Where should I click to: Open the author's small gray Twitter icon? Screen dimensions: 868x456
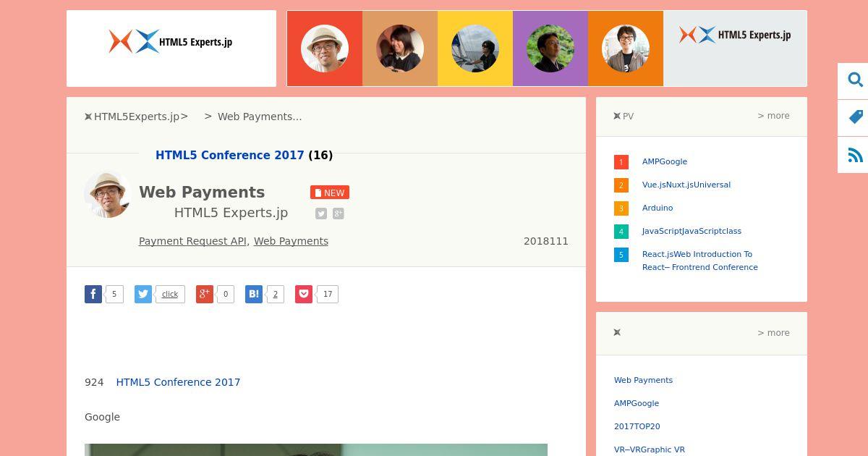coord(321,214)
